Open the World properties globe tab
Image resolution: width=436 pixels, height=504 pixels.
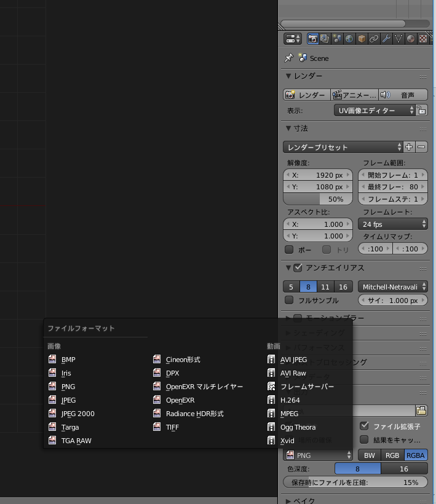[349, 39]
